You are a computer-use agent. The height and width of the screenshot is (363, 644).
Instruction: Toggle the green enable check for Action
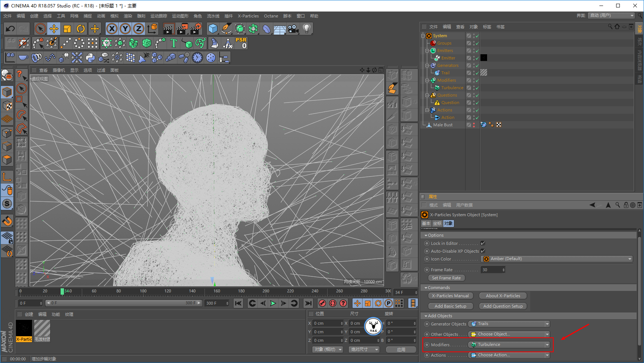tap(477, 117)
